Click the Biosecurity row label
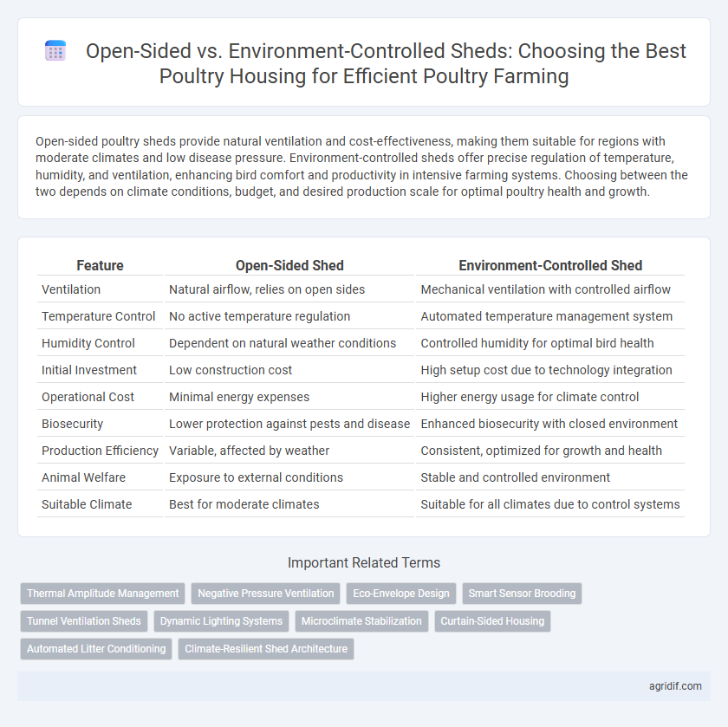Screen dimensions: 728x727 pos(73,424)
